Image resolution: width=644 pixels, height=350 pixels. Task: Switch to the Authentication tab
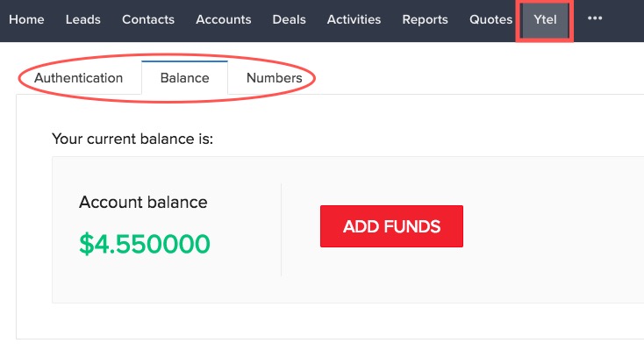[x=78, y=78]
